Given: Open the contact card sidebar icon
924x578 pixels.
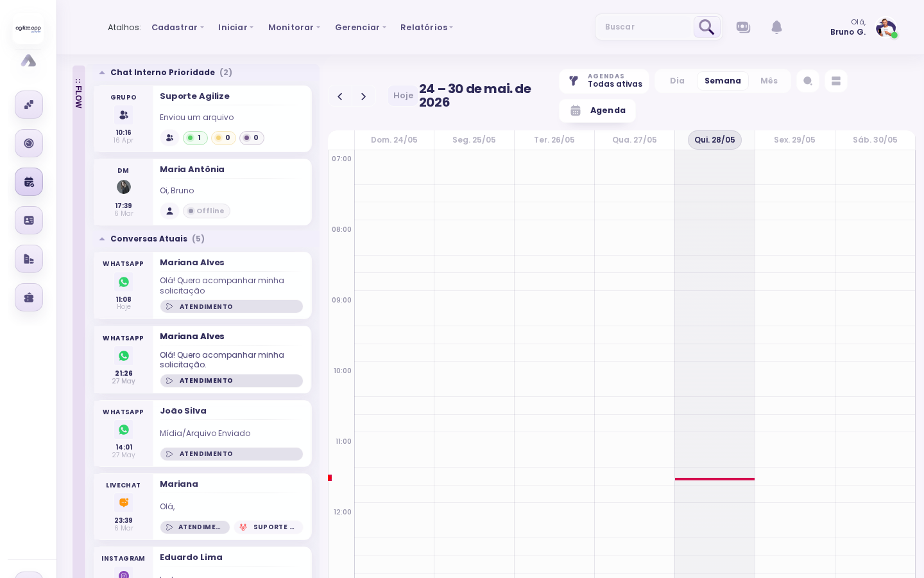Looking at the screenshot, I should (29, 220).
